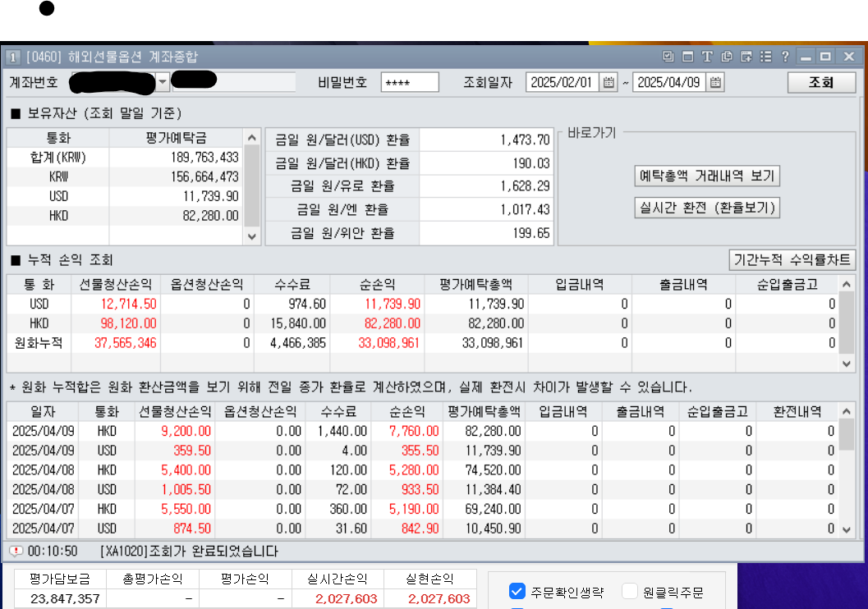This screenshot has width=868, height=609.
Task: Click the T font icon in the title bar
Action: click(707, 57)
